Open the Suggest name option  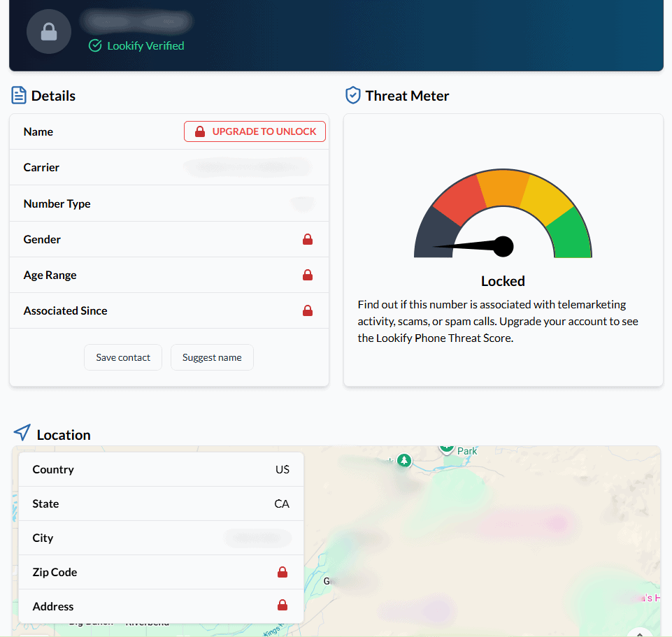coord(212,357)
